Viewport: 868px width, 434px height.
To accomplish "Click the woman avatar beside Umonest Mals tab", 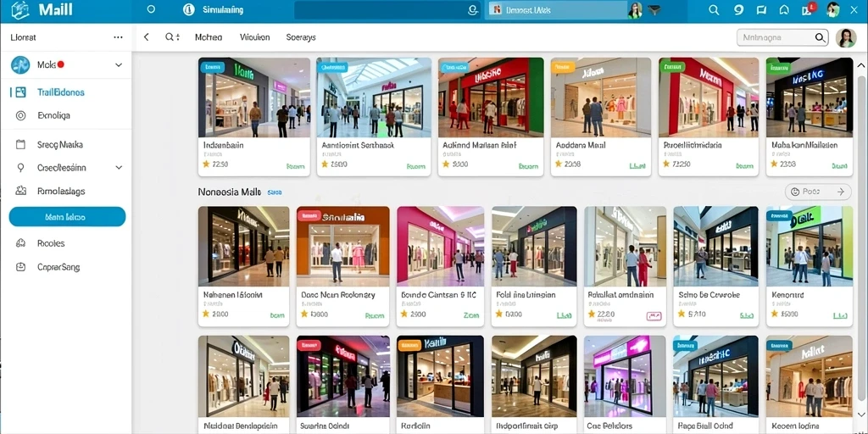I will coord(635,10).
